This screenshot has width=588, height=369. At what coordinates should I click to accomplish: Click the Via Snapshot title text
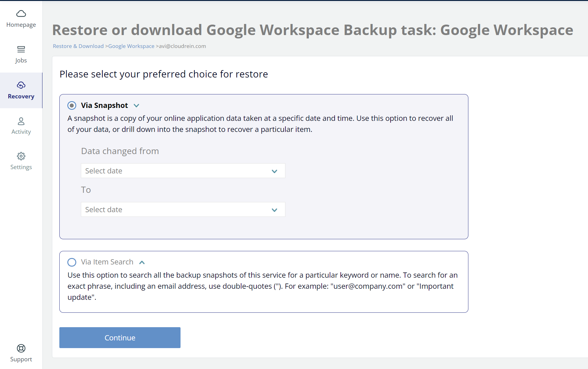[104, 105]
